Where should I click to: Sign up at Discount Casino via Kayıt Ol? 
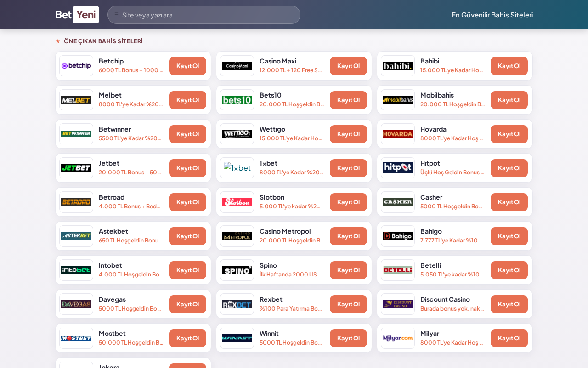click(509, 304)
